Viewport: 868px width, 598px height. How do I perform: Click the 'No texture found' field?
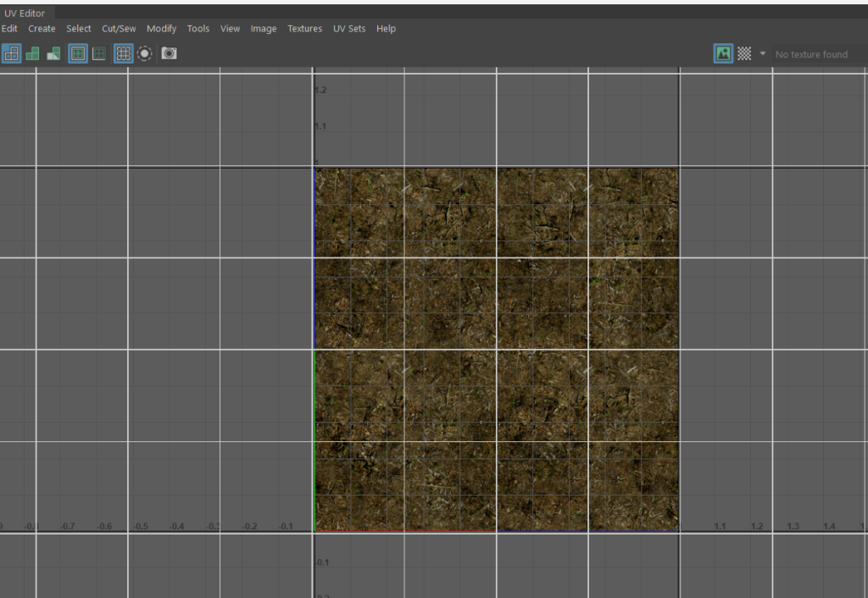click(x=811, y=54)
